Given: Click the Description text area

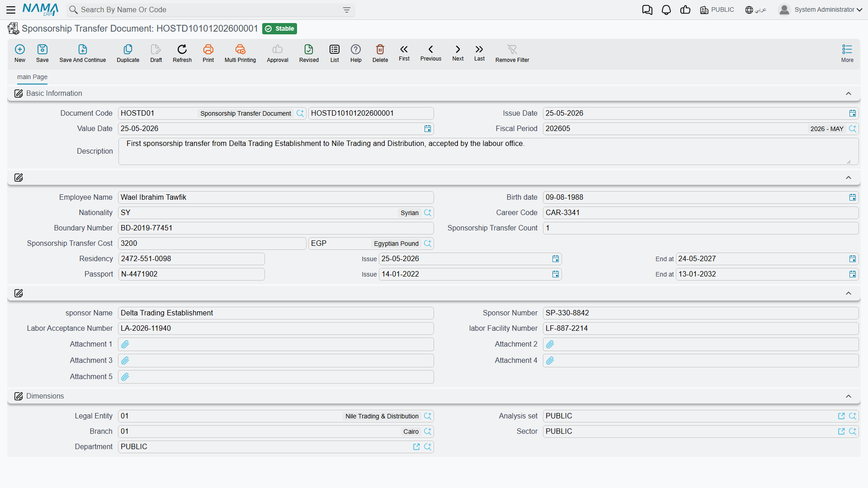Looking at the screenshot, I should [x=488, y=151].
